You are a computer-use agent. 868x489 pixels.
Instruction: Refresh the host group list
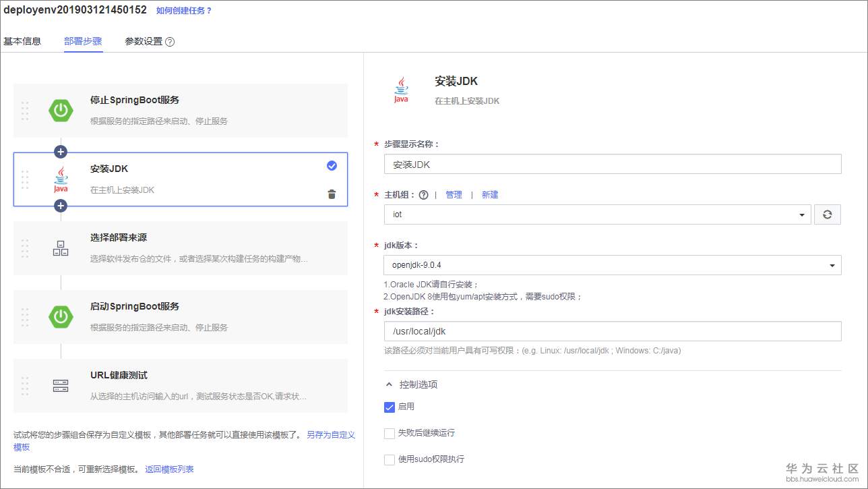(x=828, y=214)
